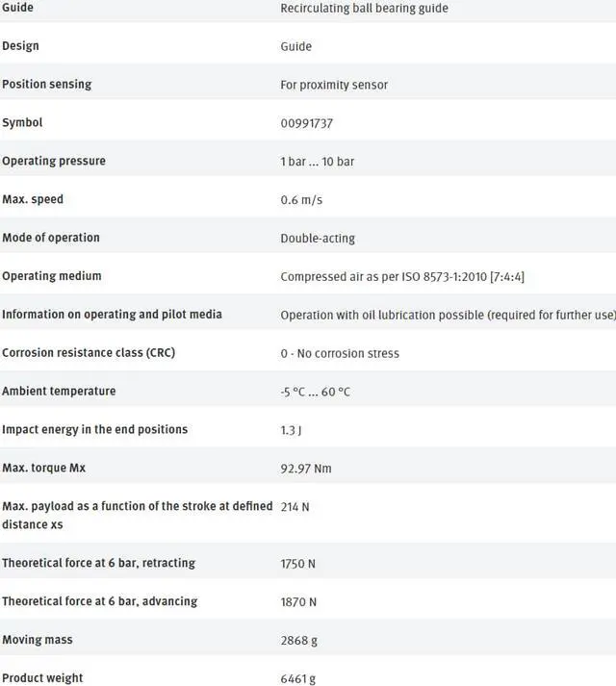Select the 'For proximity sensor' value

pos(334,85)
